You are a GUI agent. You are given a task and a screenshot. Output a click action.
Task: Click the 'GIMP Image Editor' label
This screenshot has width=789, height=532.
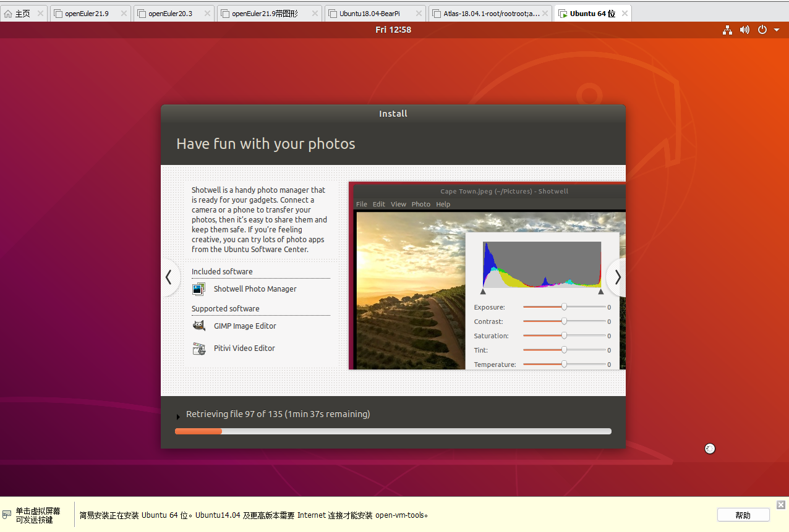(x=245, y=326)
